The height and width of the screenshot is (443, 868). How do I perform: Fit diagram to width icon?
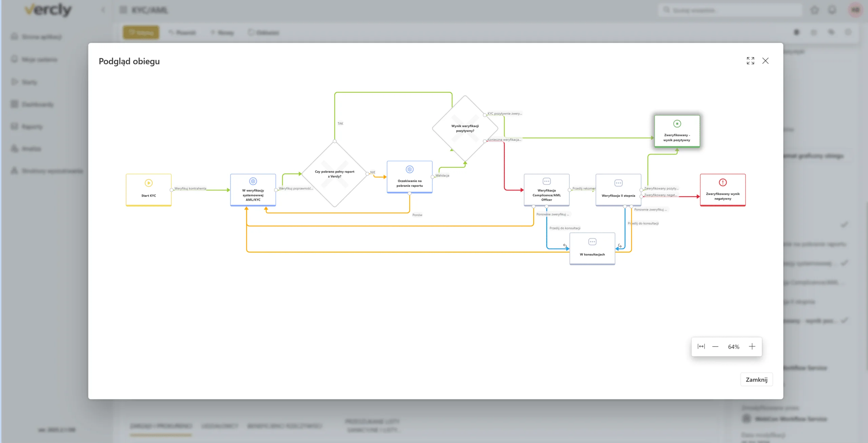click(x=701, y=346)
